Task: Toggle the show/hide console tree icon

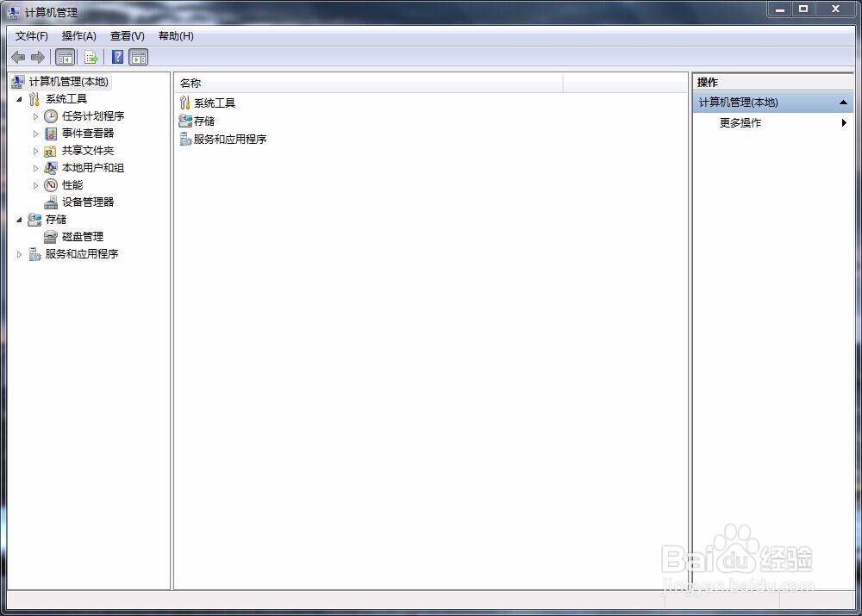Action: 65,57
